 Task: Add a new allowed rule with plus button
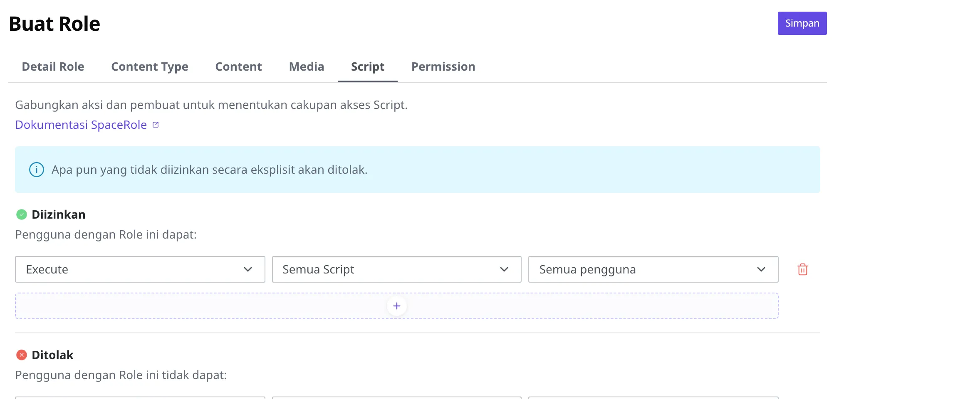click(397, 306)
